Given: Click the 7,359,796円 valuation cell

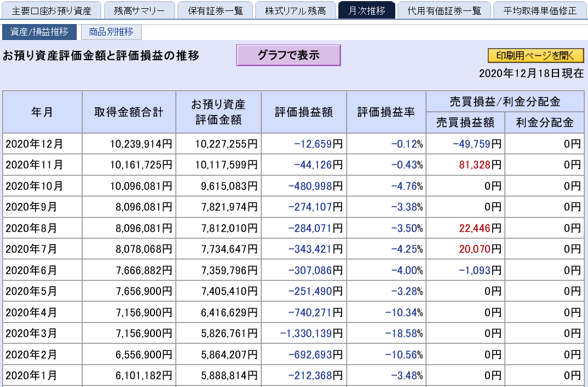Looking at the screenshot, I should (218, 270).
